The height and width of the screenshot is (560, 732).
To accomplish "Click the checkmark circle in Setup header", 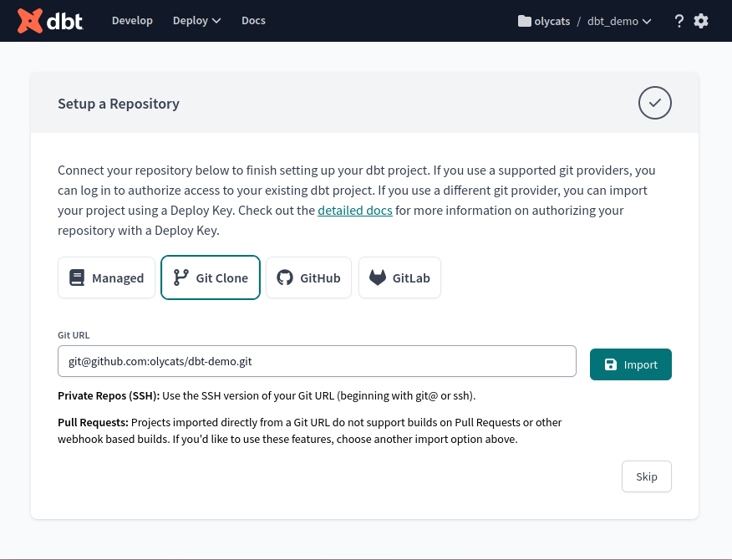I will pos(655,104).
